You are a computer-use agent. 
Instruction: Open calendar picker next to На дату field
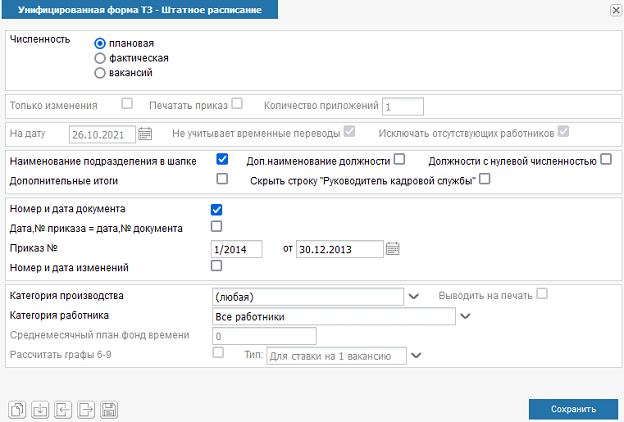tap(145, 134)
